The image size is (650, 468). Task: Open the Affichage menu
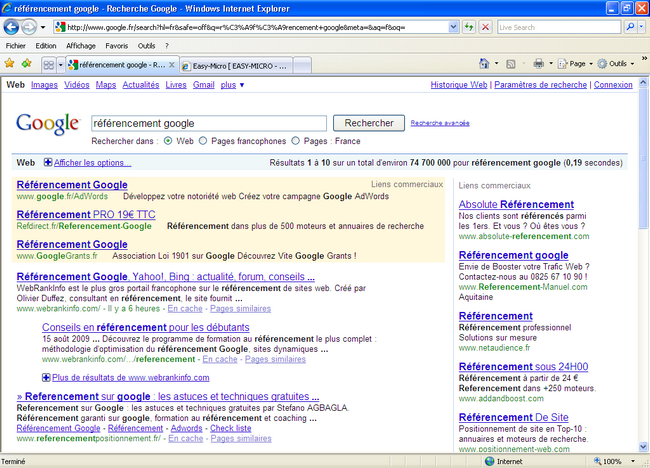(x=81, y=46)
